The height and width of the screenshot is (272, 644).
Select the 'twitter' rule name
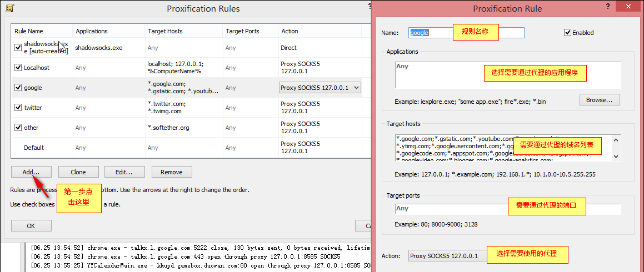[x=33, y=108]
